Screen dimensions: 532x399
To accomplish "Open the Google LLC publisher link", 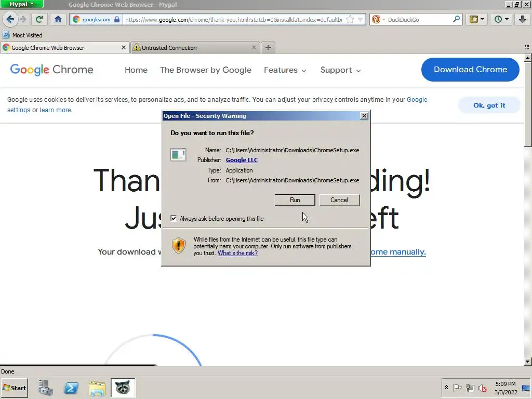I will pos(242,160).
